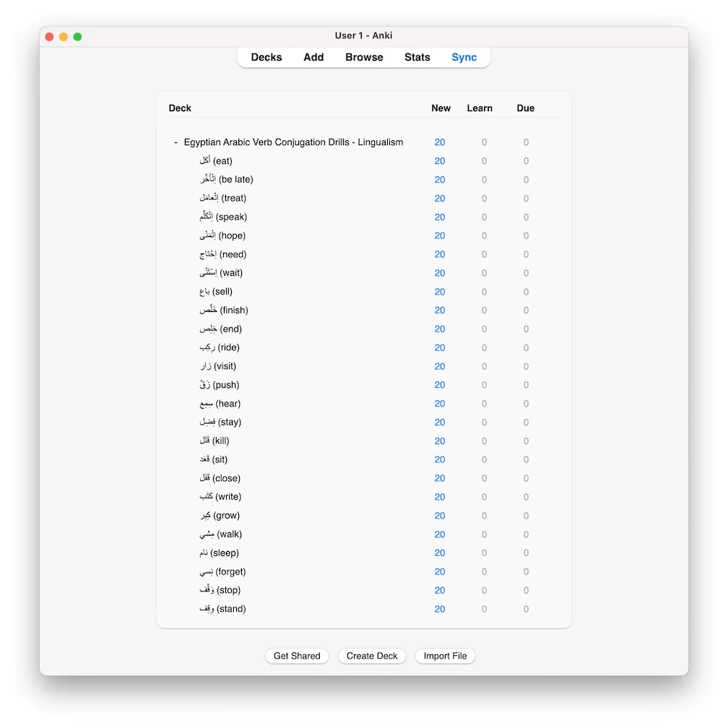Select the (speak) subdeck
The image size is (728, 728).
(223, 217)
